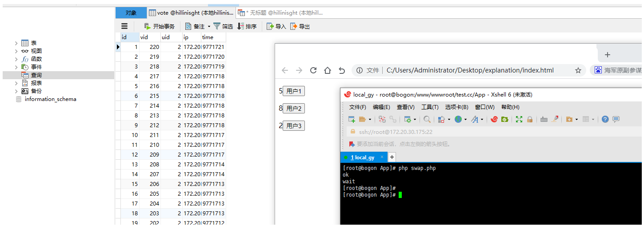
Task: Open new session icon in Xshell toolbar
Action: 352,119
